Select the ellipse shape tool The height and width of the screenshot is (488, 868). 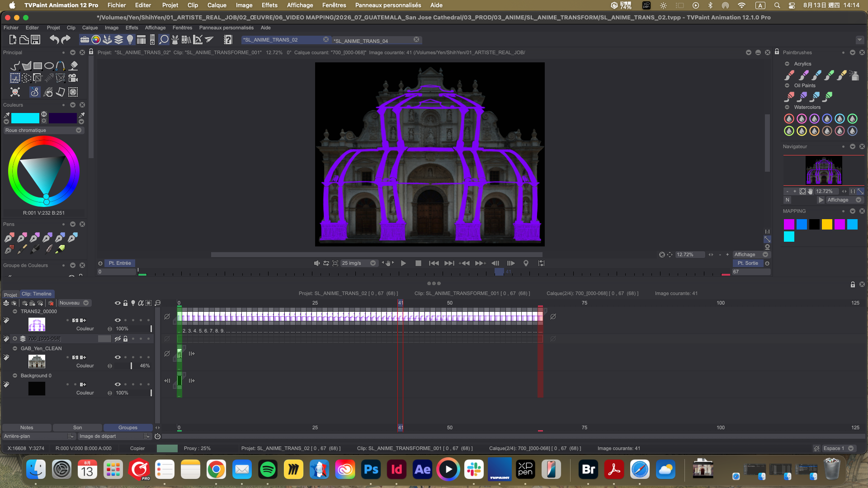click(x=49, y=66)
